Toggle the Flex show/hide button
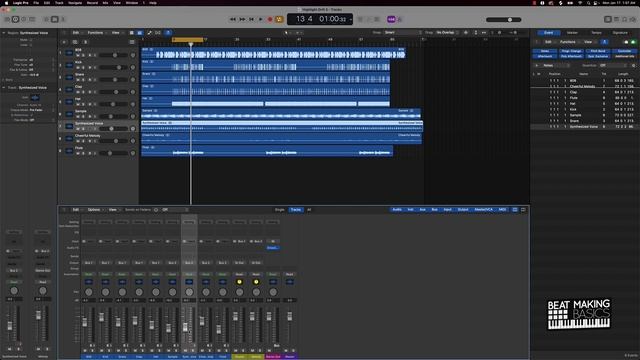Image resolution: width=640 pixels, height=360 pixels. point(158,33)
